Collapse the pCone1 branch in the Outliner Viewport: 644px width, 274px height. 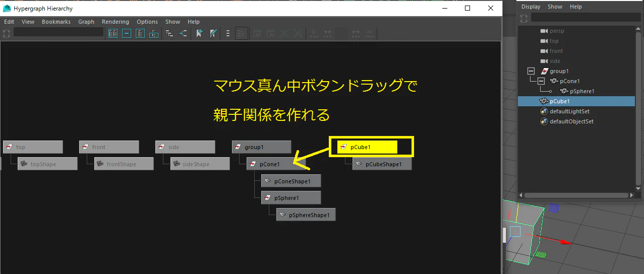click(541, 81)
